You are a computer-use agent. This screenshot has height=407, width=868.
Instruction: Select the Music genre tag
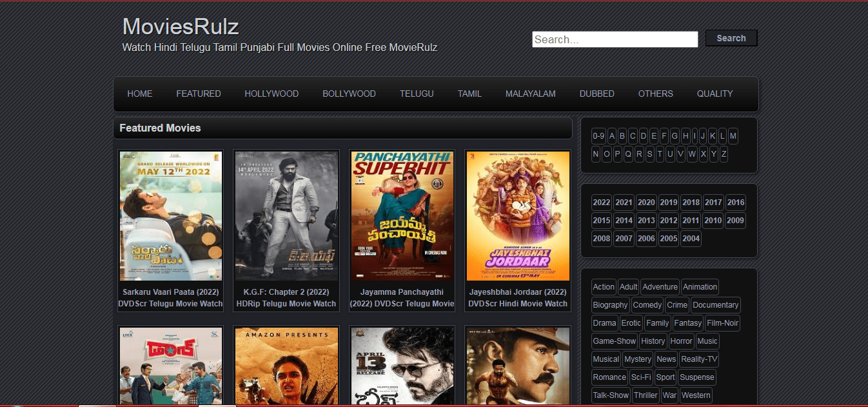point(707,341)
